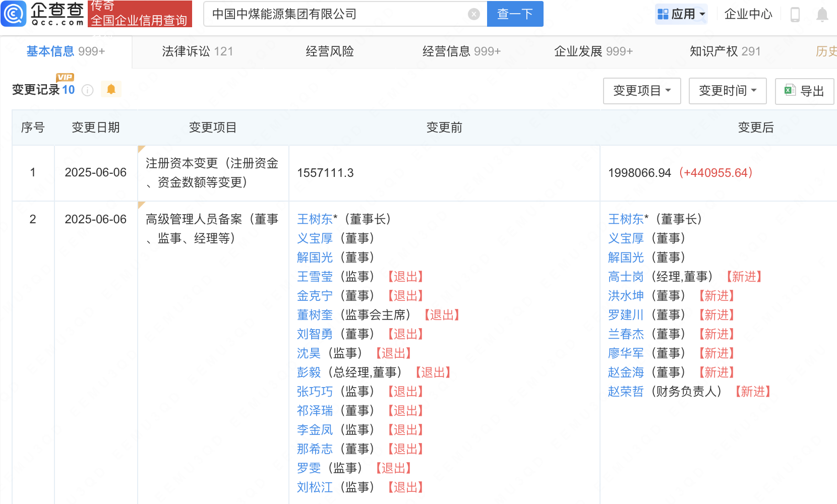Click the Qcc logo icon
Image resolution: width=837 pixels, height=504 pixels.
click(x=13, y=14)
